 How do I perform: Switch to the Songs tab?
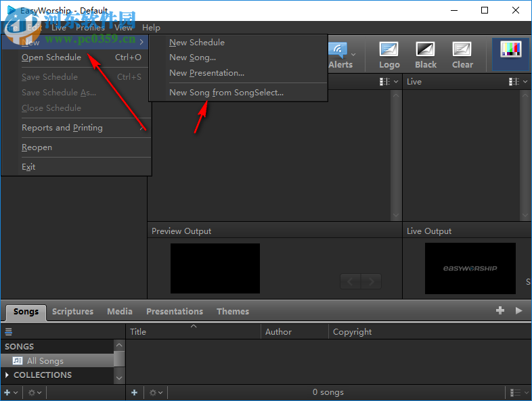pyautogui.click(x=26, y=312)
